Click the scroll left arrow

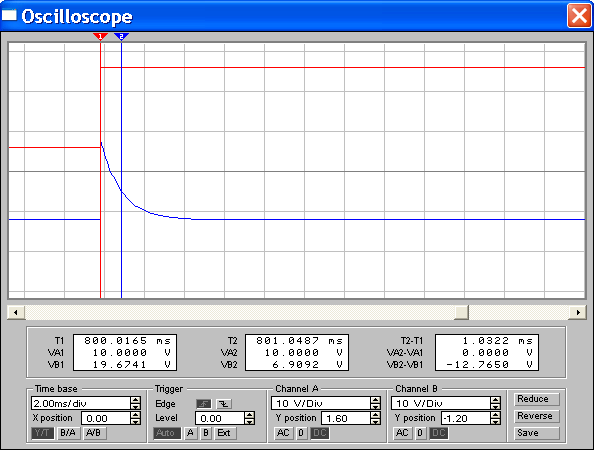click(x=16, y=312)
